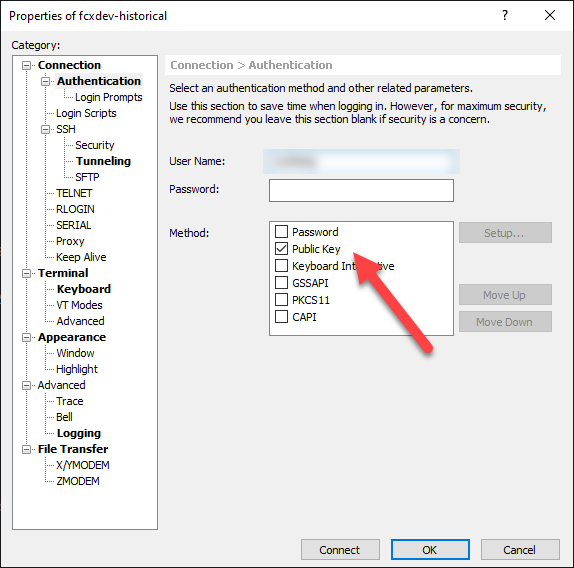
Task: Open the Proxy category
Action: coord(70,242)
